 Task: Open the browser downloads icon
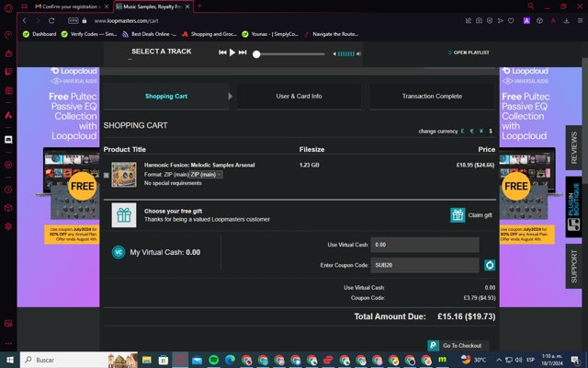point(566,20)
